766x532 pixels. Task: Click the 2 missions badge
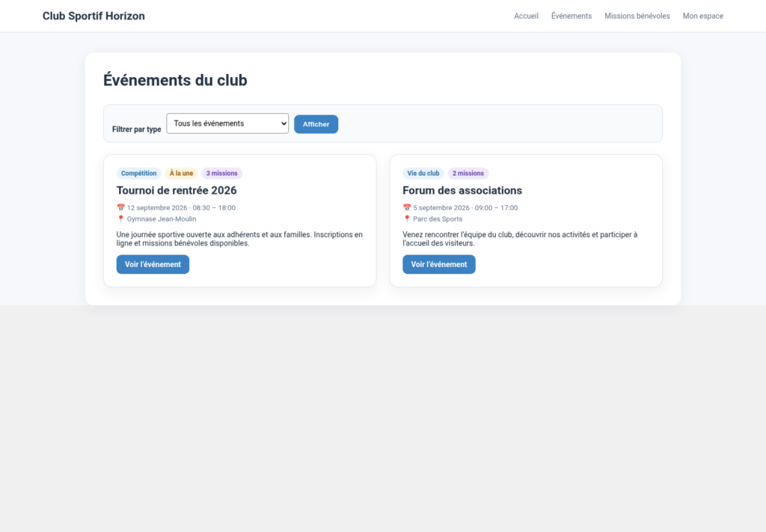click(468, 174)
